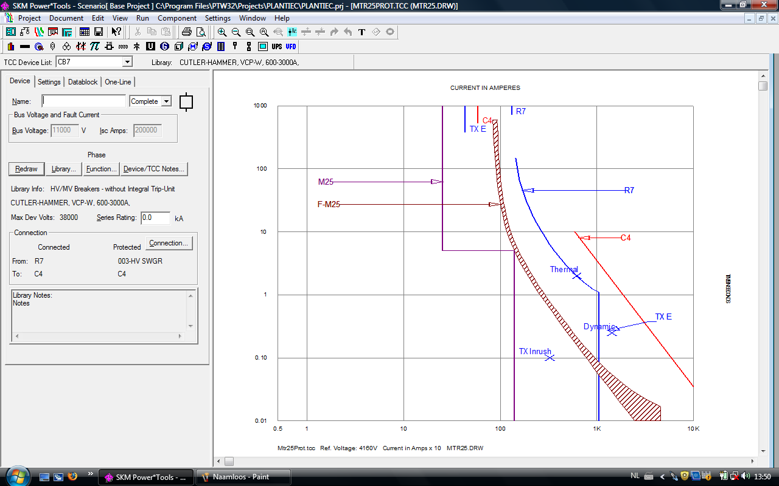Expand the TCC Device List dropdown
This screenshot has width=779, height=486.
tap(127, 62)
